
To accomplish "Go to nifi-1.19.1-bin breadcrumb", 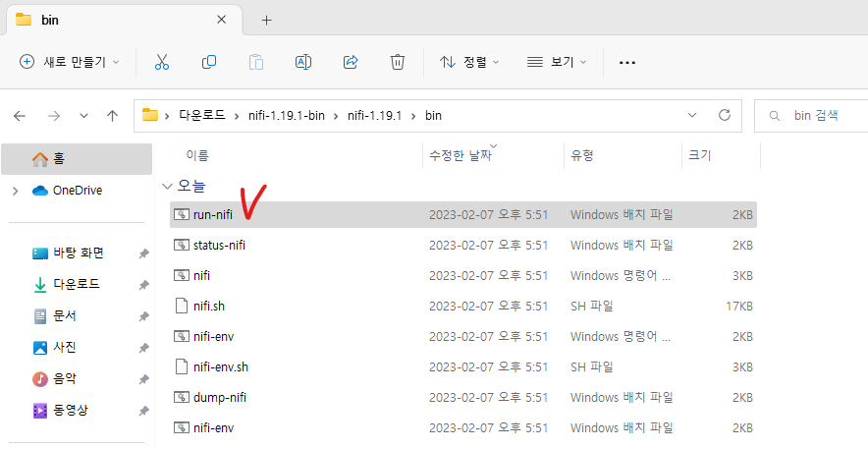I will click(286, 116).
